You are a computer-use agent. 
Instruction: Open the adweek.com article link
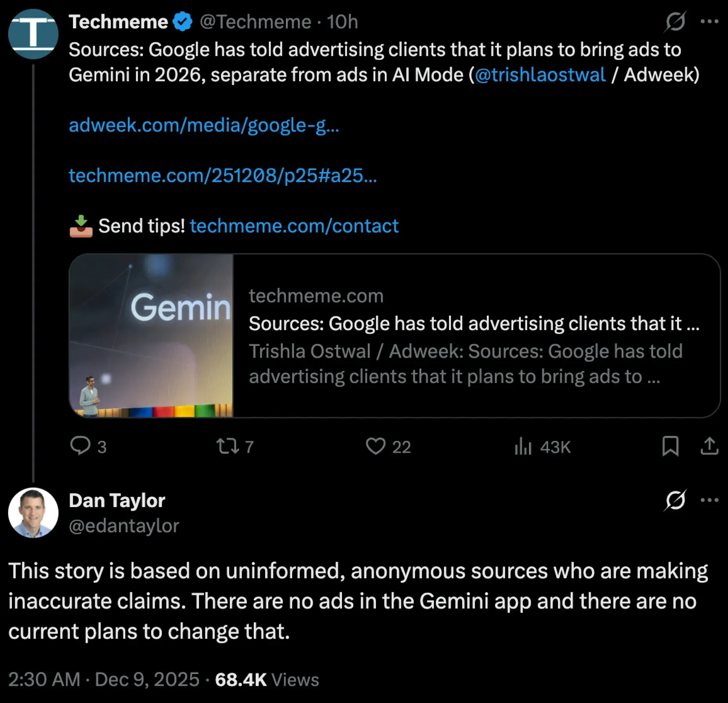pos(204,125)
